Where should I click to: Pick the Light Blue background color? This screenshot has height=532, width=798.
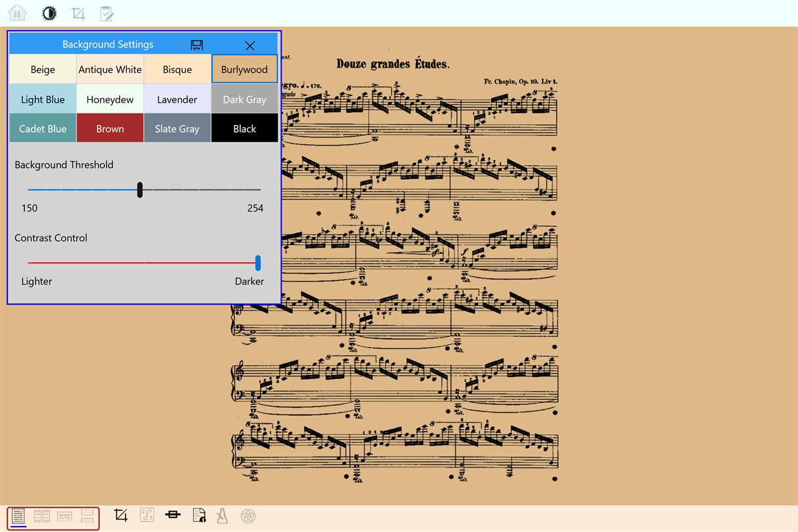[x=43, y=100]
